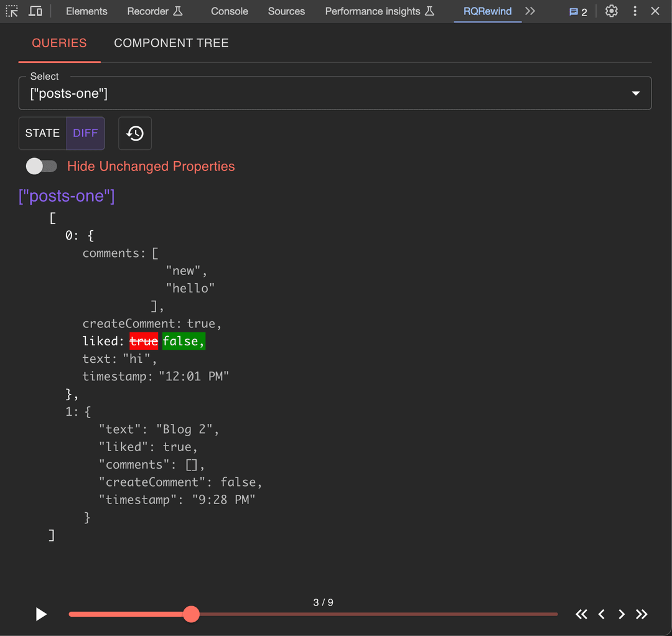This screenshot has height=636, width=672.
Task: Open the COMPONENT TREE tab
Action: 171,43
